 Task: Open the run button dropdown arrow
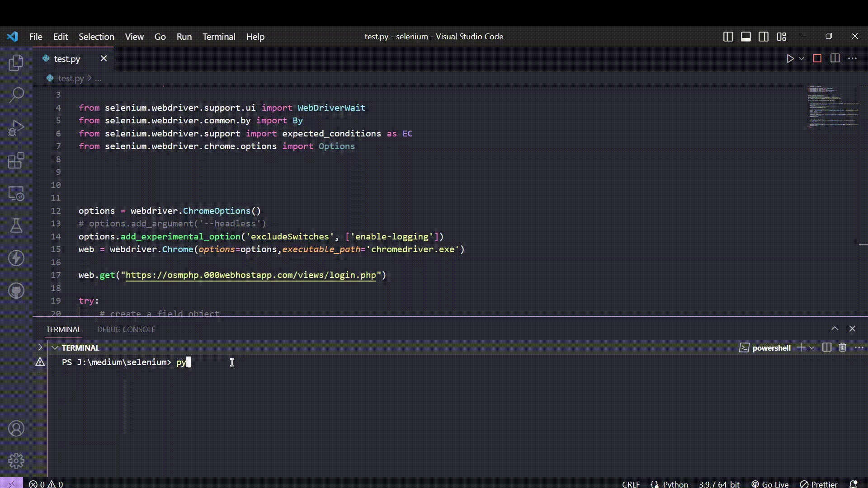point(802,59)
